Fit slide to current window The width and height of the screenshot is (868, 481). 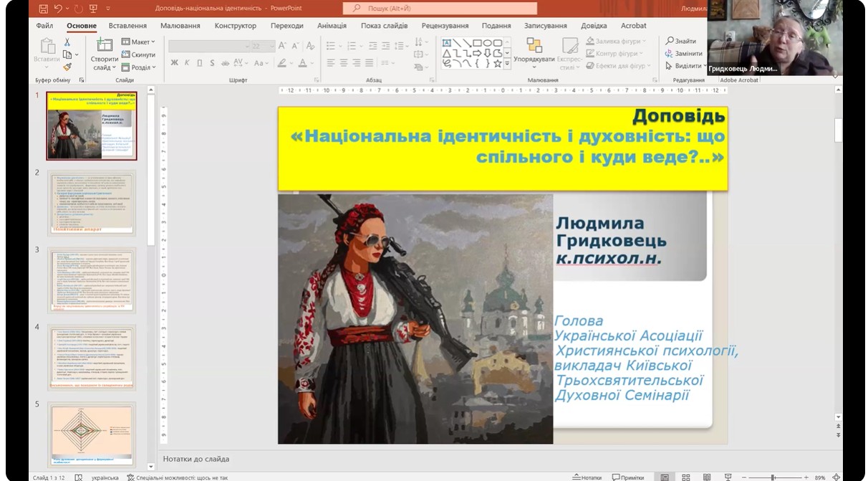[x=836, y=477]
